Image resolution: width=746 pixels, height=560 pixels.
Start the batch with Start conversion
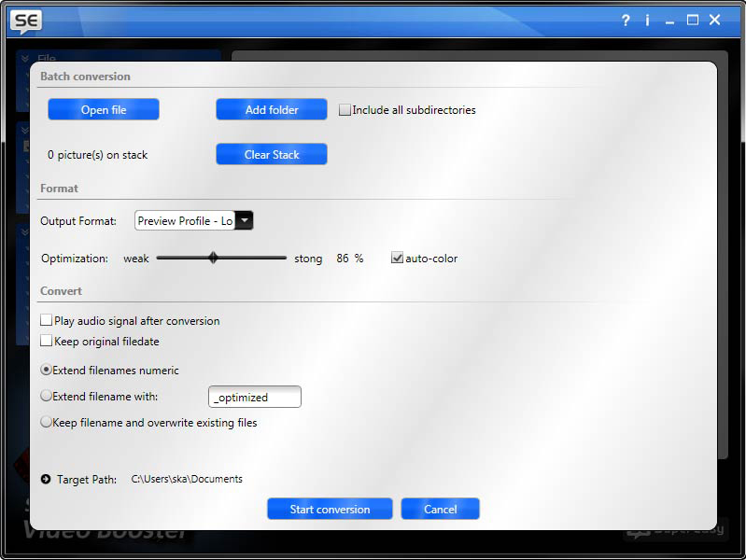coord(330,510)
